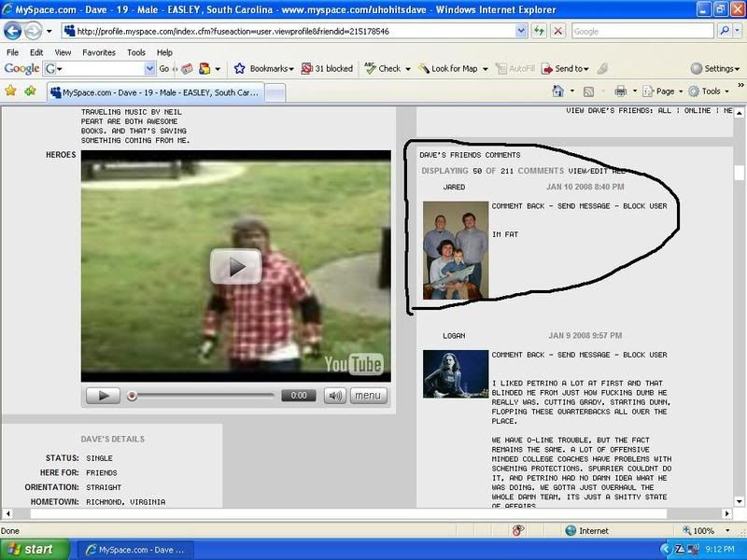Click the Windows Start button
747x560 pixels.
(35, 550)
